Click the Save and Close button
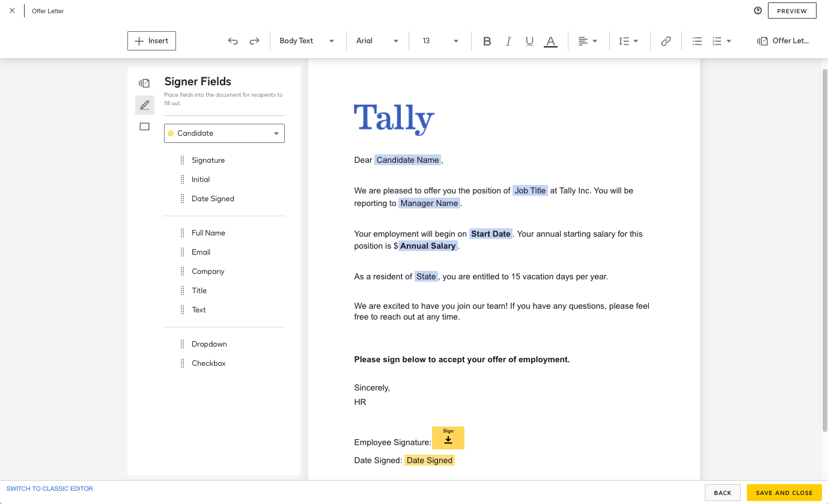The height and width of the screenshot is (504, 828). 784,493
